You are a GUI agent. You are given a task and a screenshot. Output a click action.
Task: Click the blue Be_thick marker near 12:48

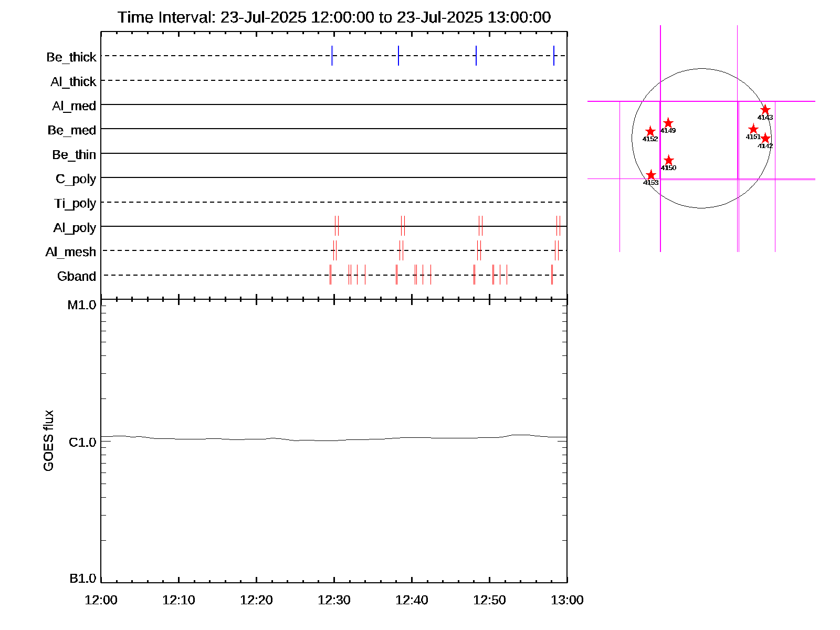tap(476, 56)
